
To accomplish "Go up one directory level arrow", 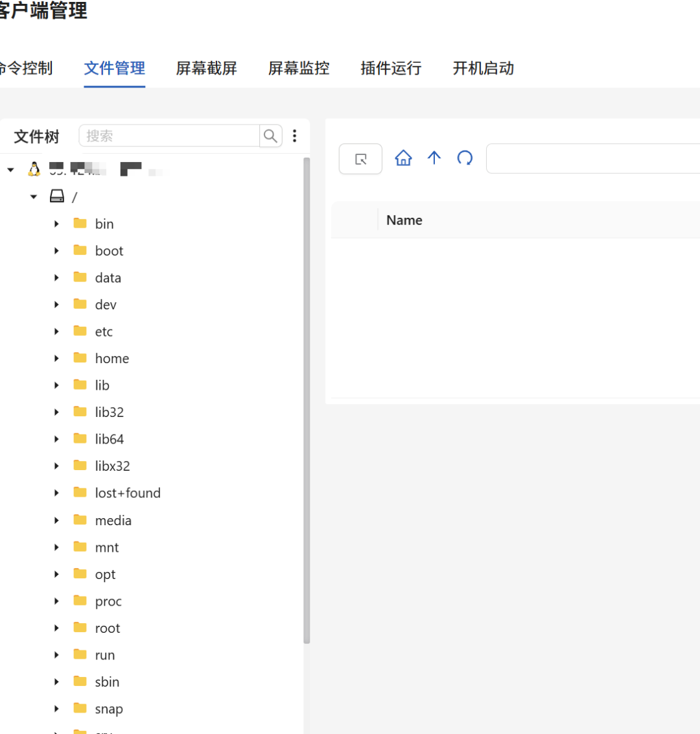I will point(434,158).
